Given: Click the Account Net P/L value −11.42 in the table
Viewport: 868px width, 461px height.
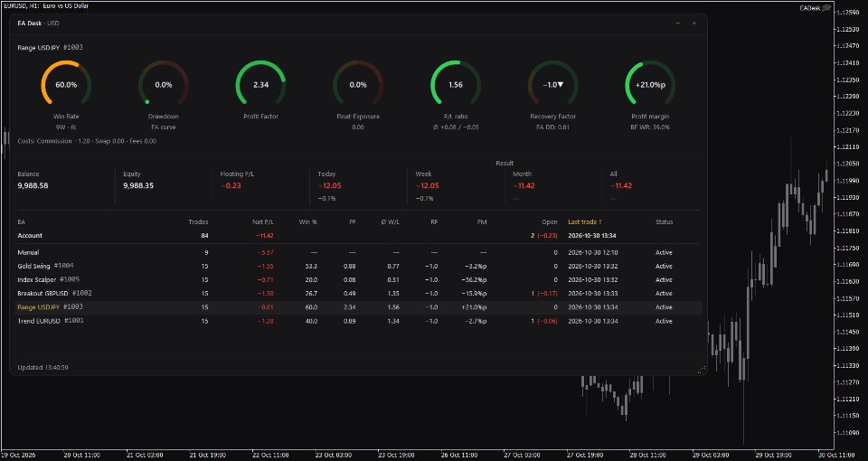Looking at the screenshot, I should [x=265, y=236].
